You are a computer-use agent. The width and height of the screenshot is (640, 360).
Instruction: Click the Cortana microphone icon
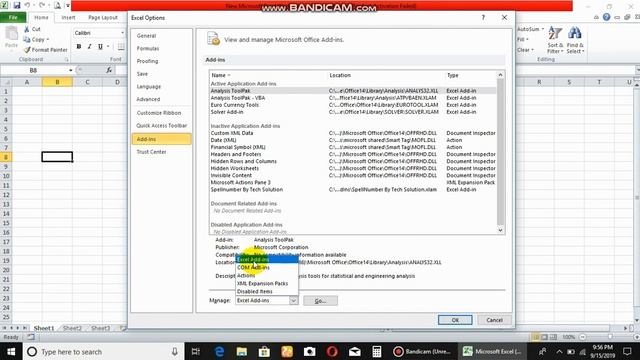[x=175, y=351]
